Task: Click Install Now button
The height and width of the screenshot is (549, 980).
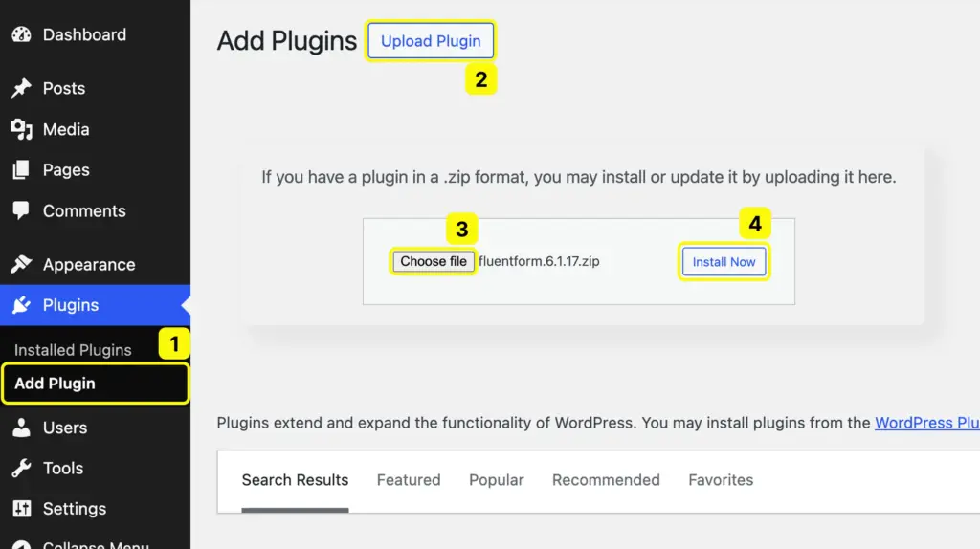Action: tap(724, 262)
